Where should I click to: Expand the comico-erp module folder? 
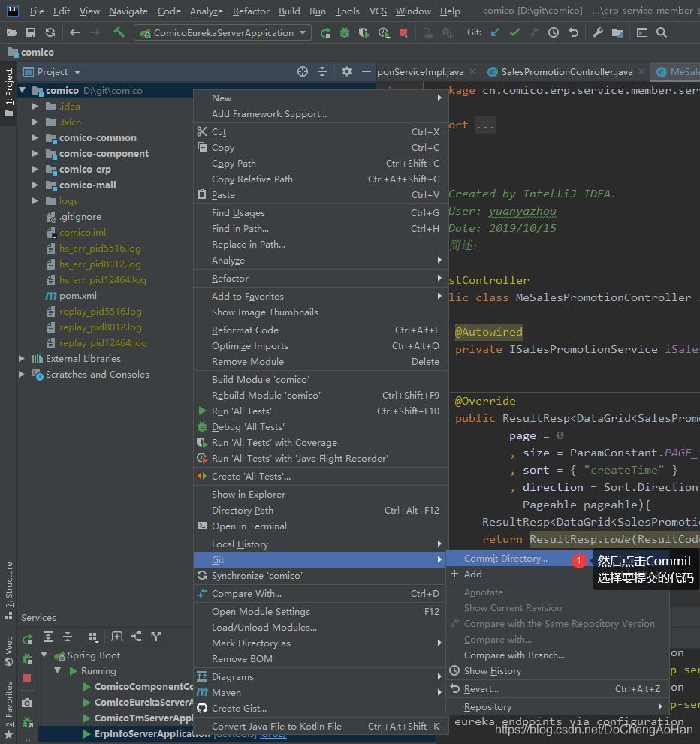coord(35,169)
